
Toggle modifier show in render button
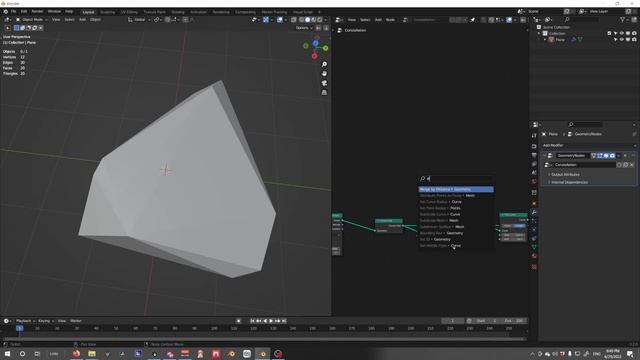pyautogui.click(x=612, y=156)
